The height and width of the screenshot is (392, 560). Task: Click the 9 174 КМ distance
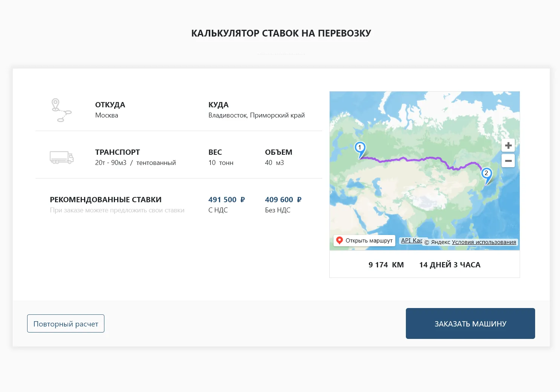point(386,265)
